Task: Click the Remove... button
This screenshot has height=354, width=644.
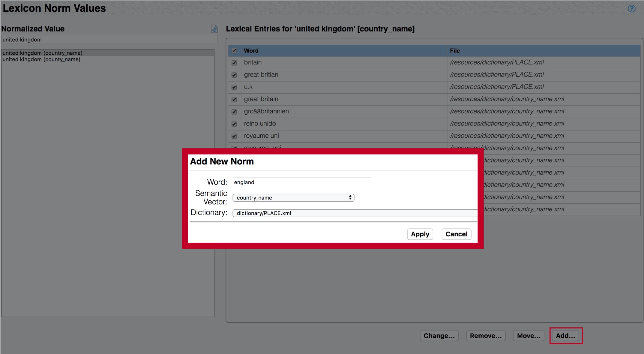Action: [485, 336]
